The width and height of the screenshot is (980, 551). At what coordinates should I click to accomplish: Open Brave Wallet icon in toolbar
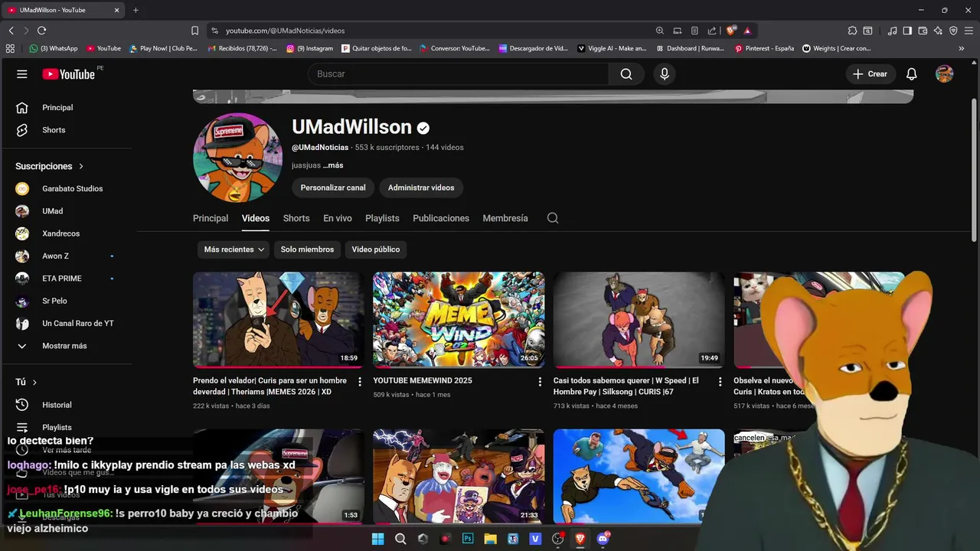[x=923, y=31]
